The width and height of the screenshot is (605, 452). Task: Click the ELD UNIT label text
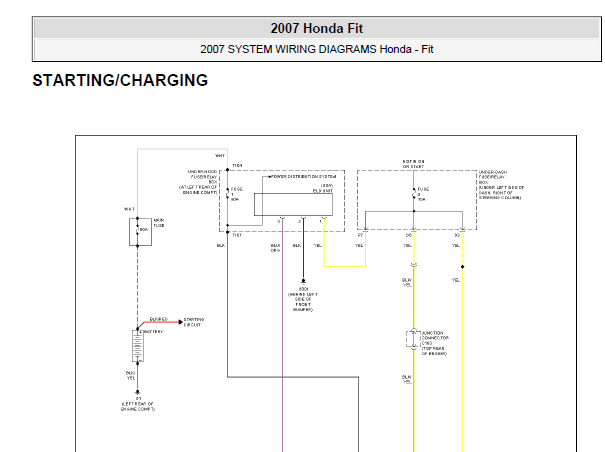point(323,191)
